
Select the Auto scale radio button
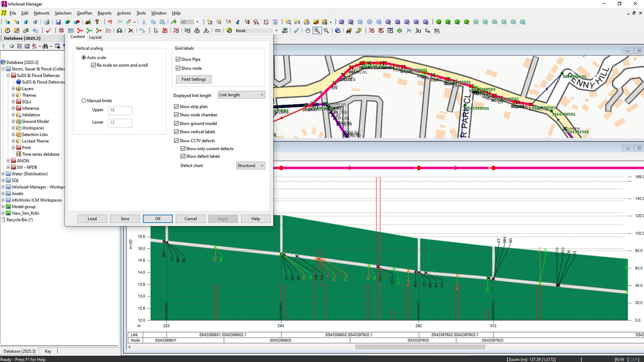[x=84, y=58]
